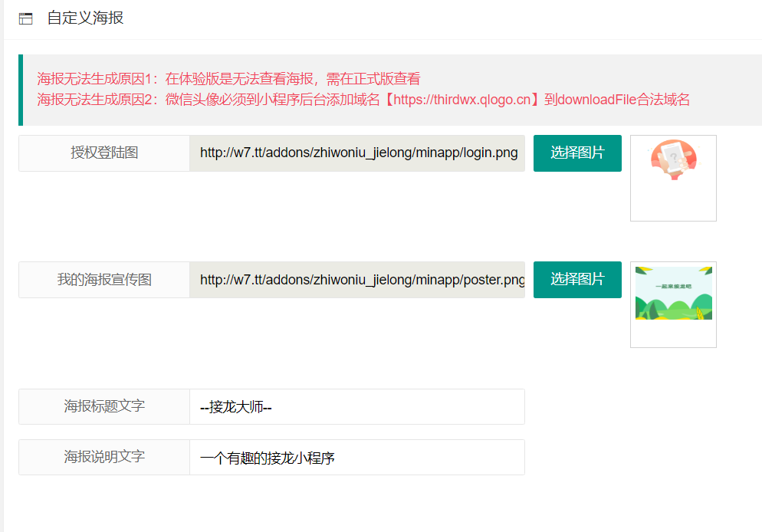Click the 自定义海报 heading text
The width and height of the screenshot is (762, 532).
coord(85,18)
